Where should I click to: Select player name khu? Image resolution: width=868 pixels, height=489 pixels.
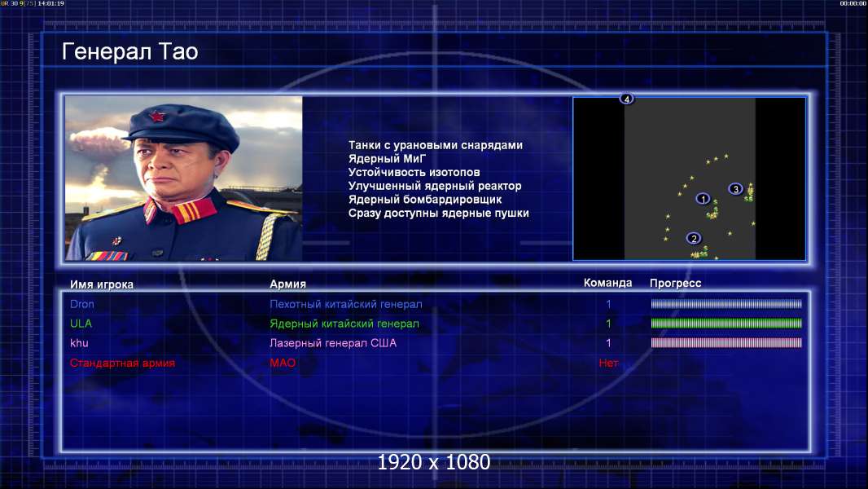tap(79, 343)
